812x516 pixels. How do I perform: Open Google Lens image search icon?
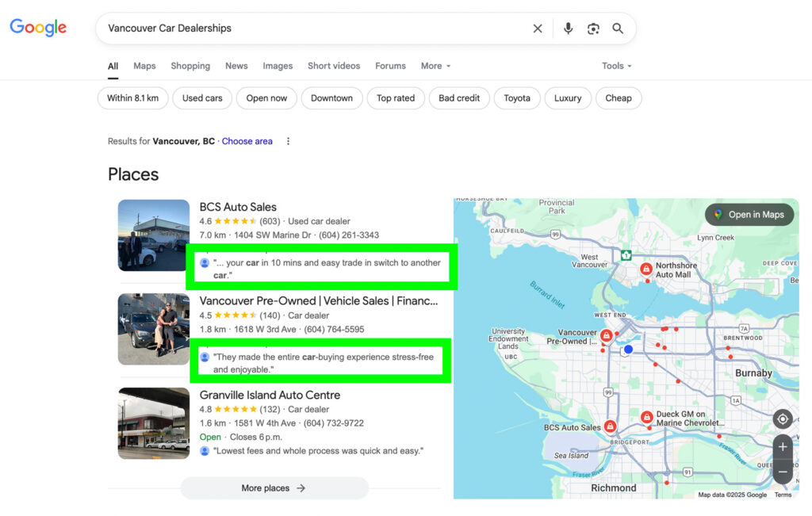tap(593, 29)
